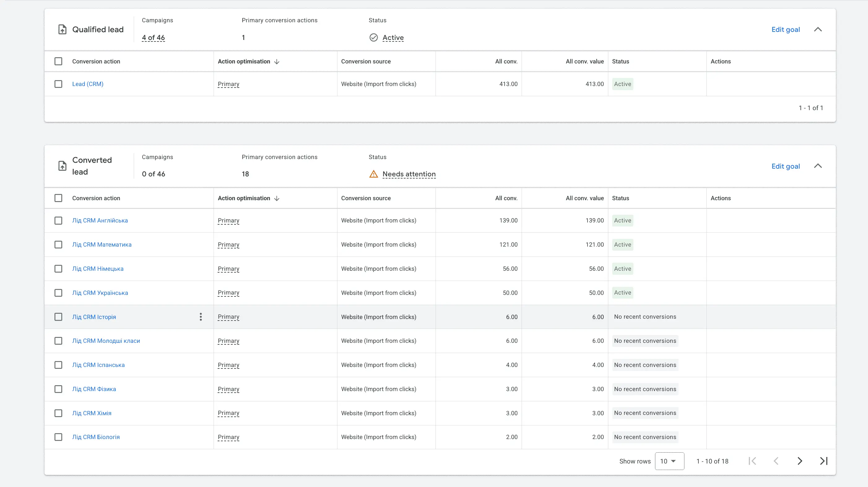This screenshot has width=868, height=487.
Task: Go to the previous page of rows
Action: pyautogui.click(x=776, y=461)
